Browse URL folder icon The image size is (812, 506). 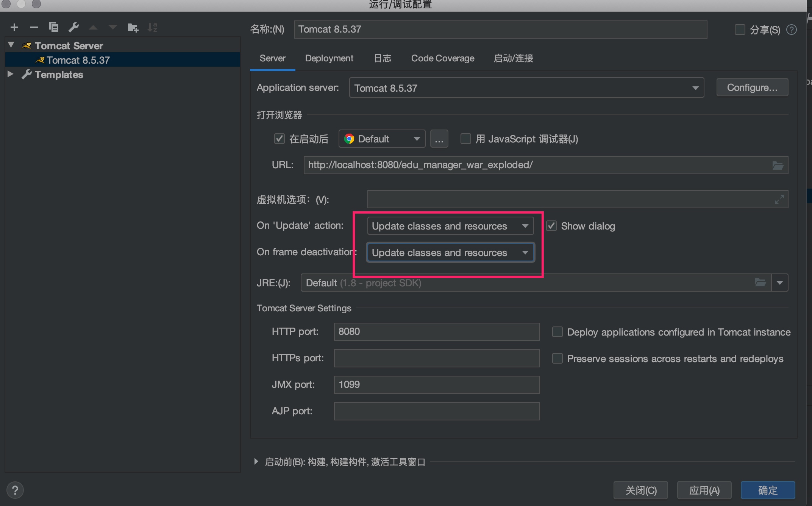point(778,165)
